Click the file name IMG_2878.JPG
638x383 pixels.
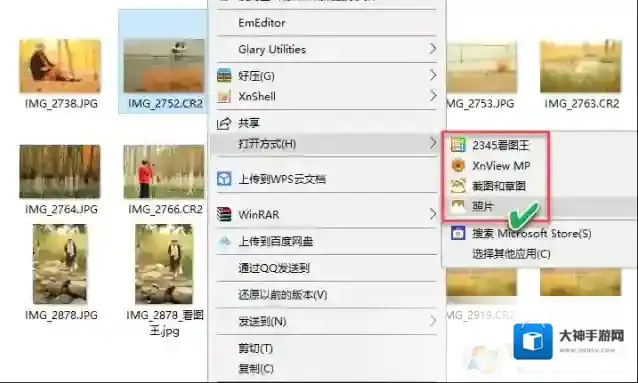(61, 315)
